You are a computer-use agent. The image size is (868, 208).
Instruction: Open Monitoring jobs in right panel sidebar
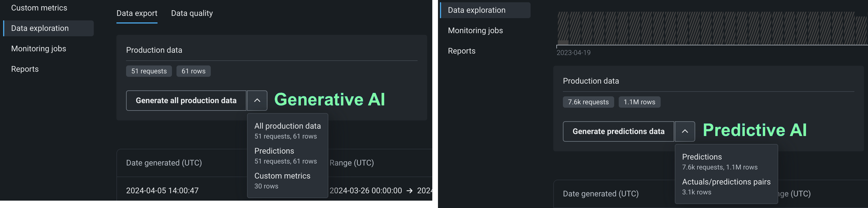click(475, 31)
